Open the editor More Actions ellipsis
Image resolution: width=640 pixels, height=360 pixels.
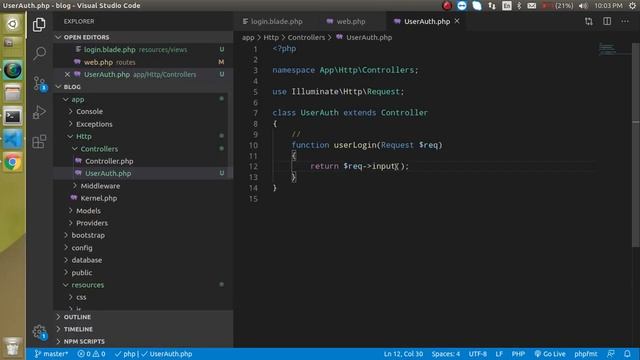click(x=625, y=21)
